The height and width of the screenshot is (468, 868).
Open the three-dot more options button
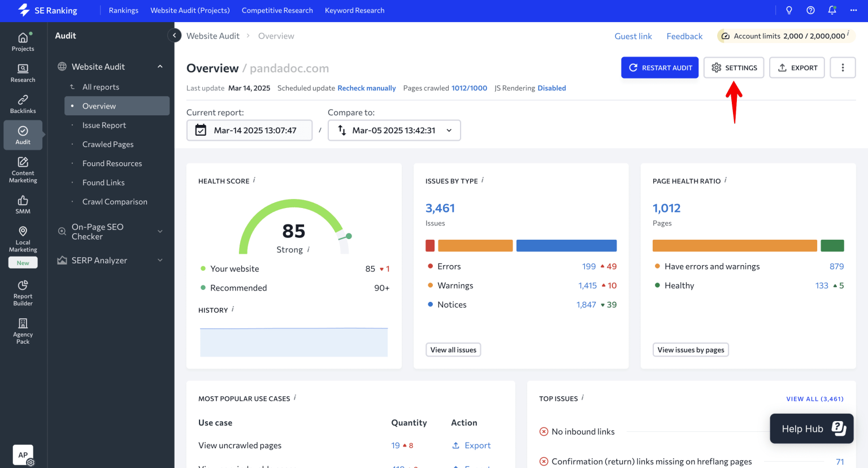pyautogui.click(x=843, y=67)
